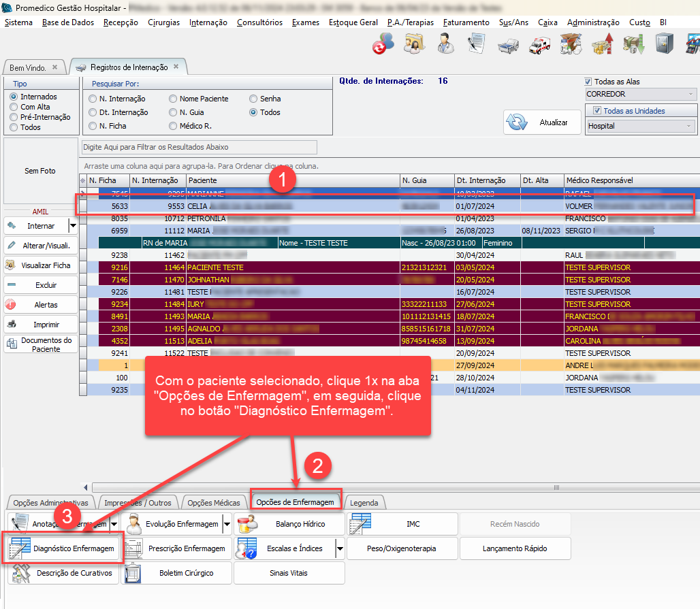Expand the 'Escalas e Índices' dropdown arrow
Image resolution: width=700 pixels, height=609 pixels.
[338, 548]
